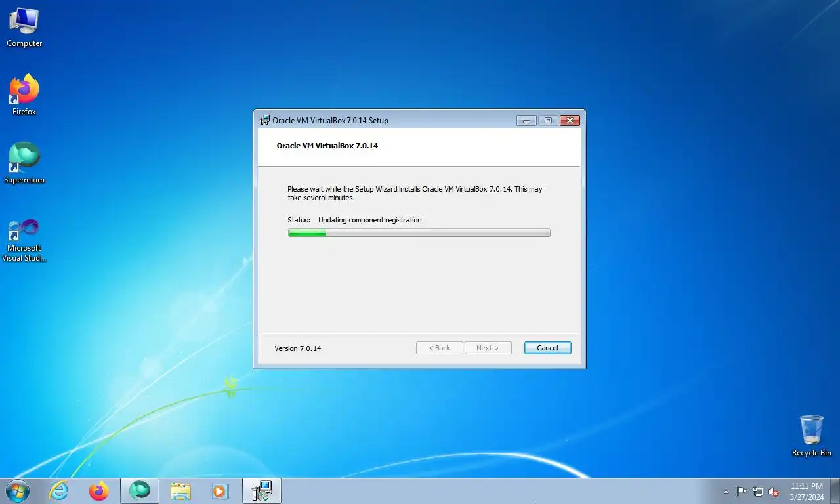
Task: Open Firefox from the taskbar
Action: point(99,491)
